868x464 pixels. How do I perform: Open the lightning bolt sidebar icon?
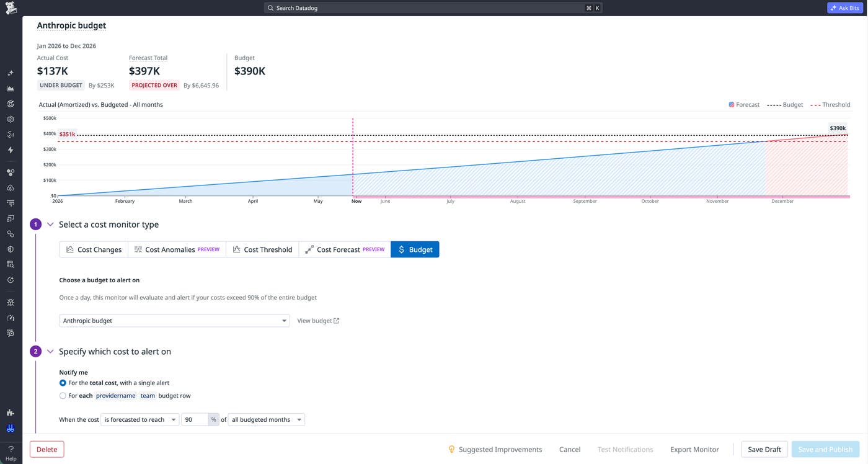[x=11, y=150]
